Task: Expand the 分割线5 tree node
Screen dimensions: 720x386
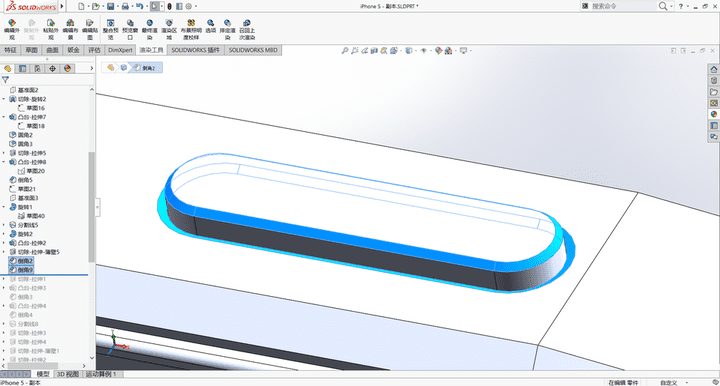Action: tap(4, 225)
